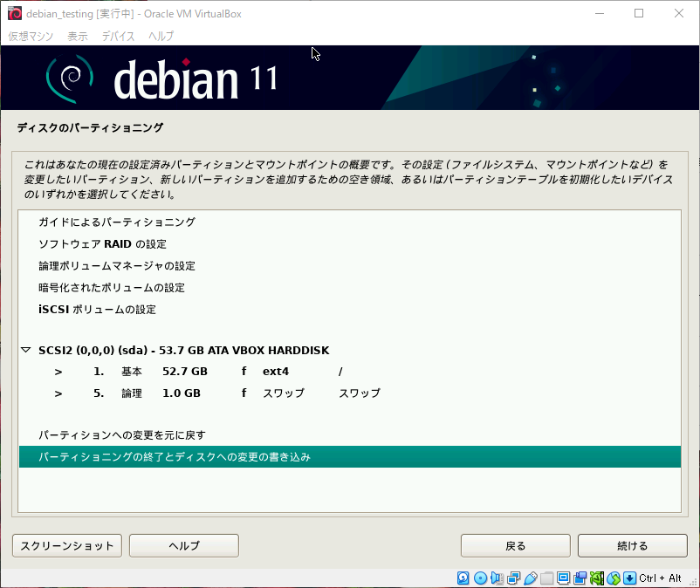The image size is (700, 588).
Task: Open the ヘルプ menu in menu bar
Action: click(161, 36)
